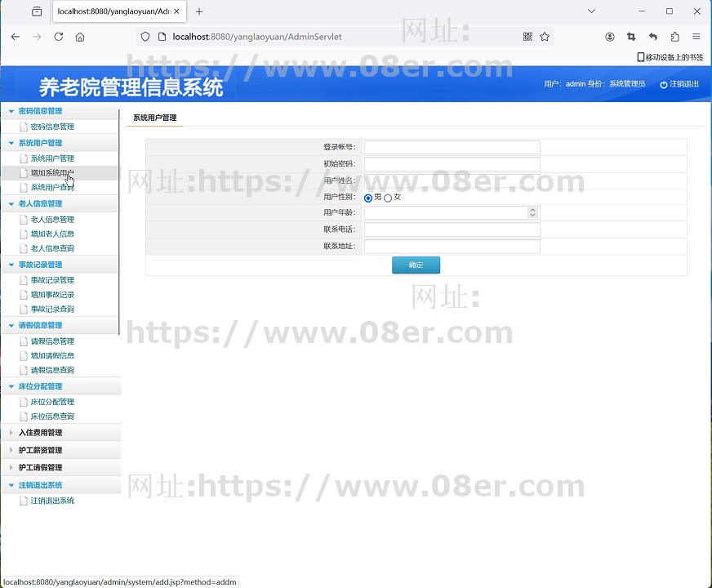712x588 pixels.
Task: Go back using the browser back arrow
Action: (x=16, y=37)
